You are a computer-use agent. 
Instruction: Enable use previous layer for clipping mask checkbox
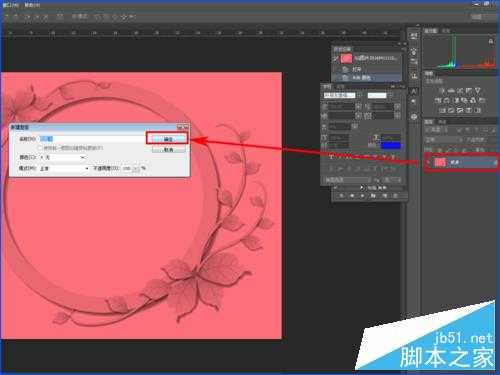coord(40,148)
